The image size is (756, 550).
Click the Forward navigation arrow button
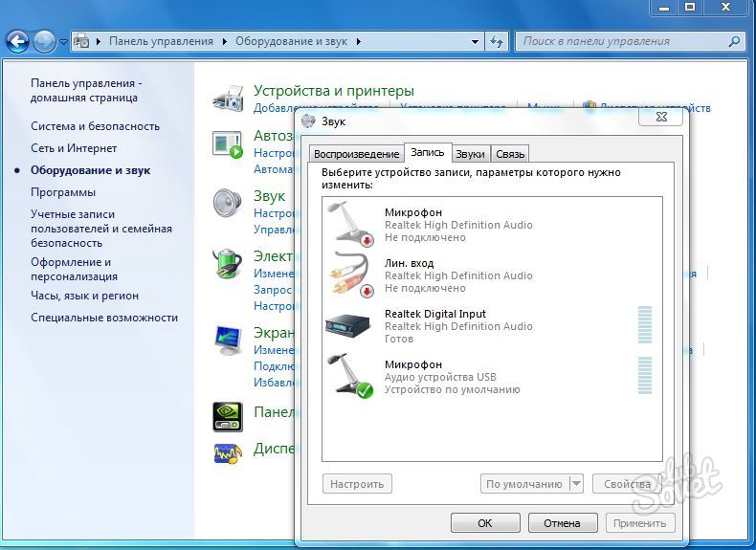point(44,41)
